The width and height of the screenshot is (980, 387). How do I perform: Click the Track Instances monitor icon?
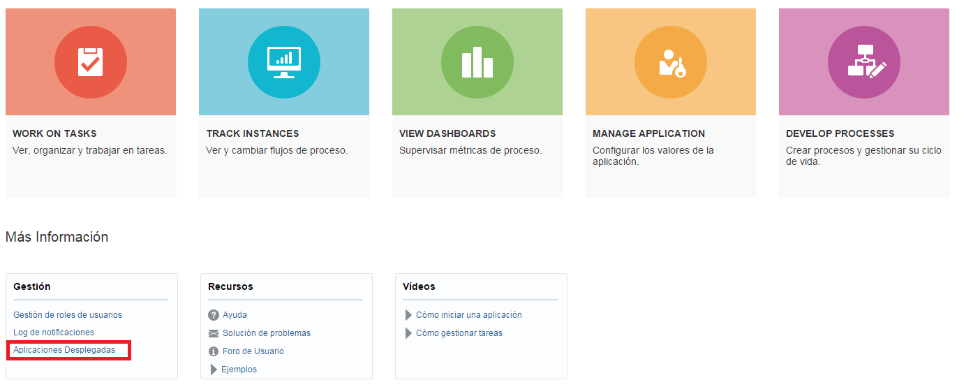(x=284, y=62)
